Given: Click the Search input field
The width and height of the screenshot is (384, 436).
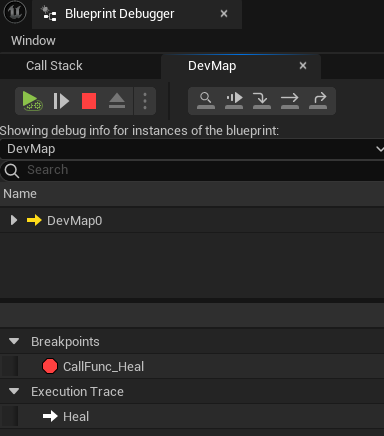Looking at the screenshot, I should [x=192, y=170].
